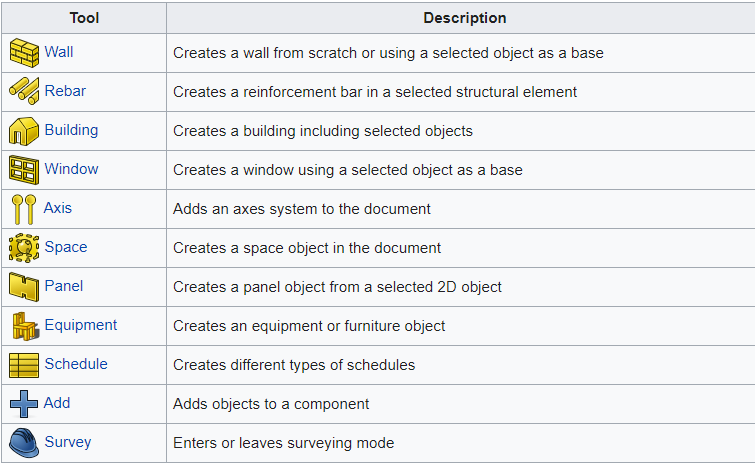The height and width of the screenshot is (469, 755).
Task: Follow the Space link
Action: pos(66,247)
